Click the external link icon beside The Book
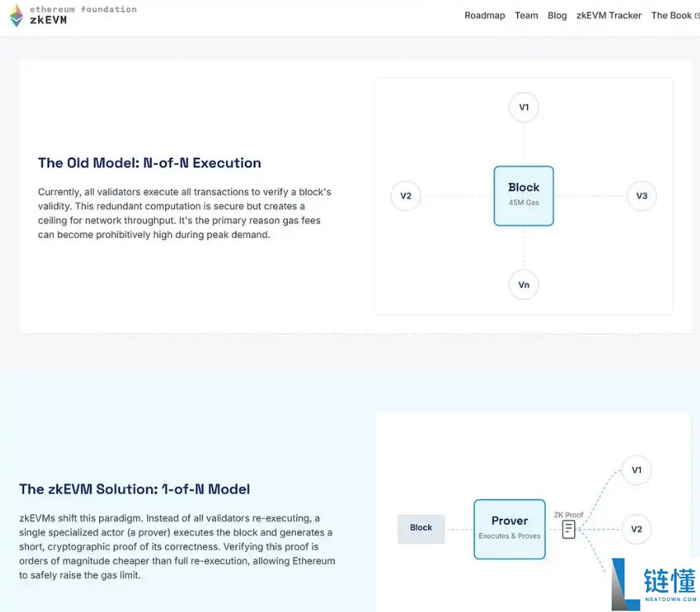This screenshot has height=612, width=700. tap(697, 16)
